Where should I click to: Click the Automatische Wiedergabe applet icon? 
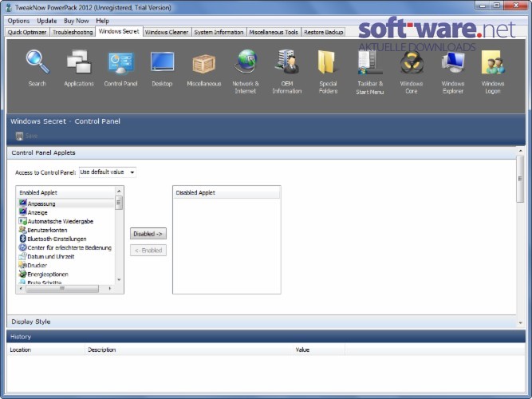pos(23,221)
